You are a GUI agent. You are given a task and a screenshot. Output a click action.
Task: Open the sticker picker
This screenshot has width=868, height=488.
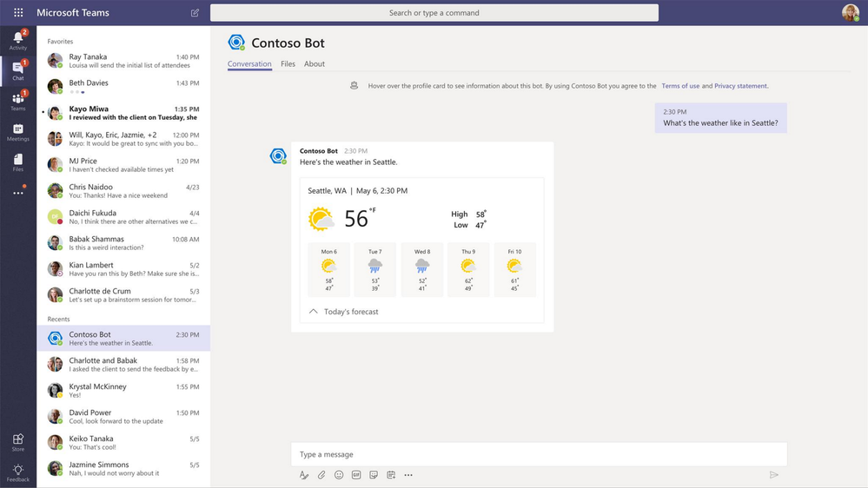(x=374, y=475)
